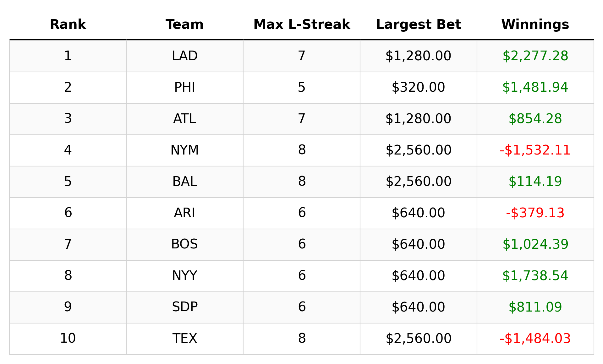Sort by the Winnings column header
This screenshot has width=603, height=364.
[535, 25]
